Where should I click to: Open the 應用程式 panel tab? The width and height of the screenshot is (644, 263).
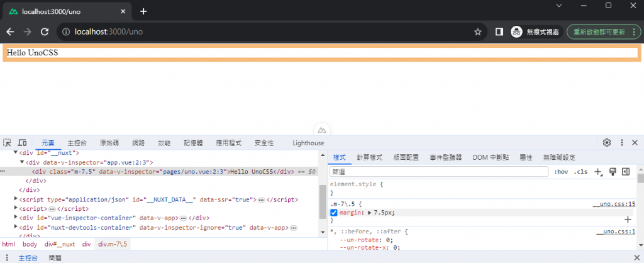click(229, 143)
